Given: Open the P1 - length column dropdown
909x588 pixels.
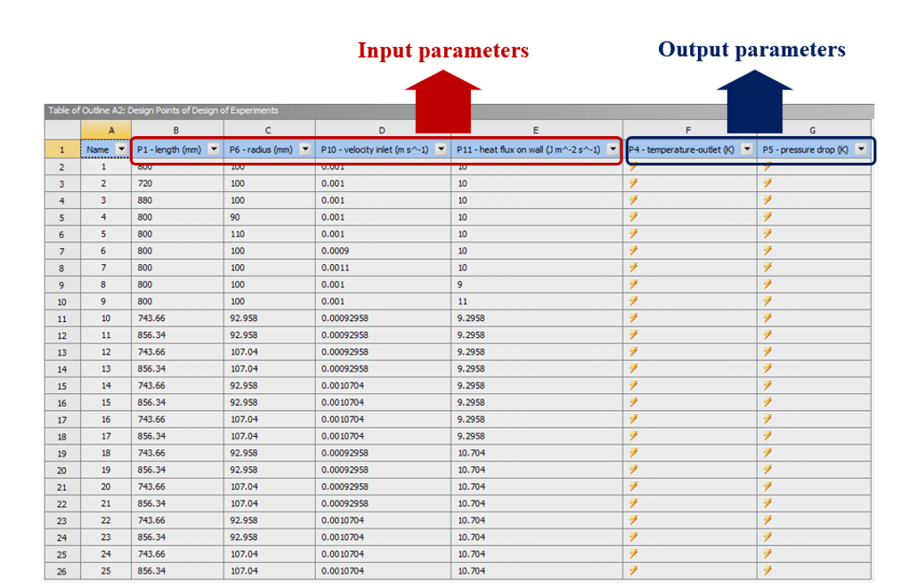Looking at the screenshot, I should pyautogui.click(x=213, y=149).
